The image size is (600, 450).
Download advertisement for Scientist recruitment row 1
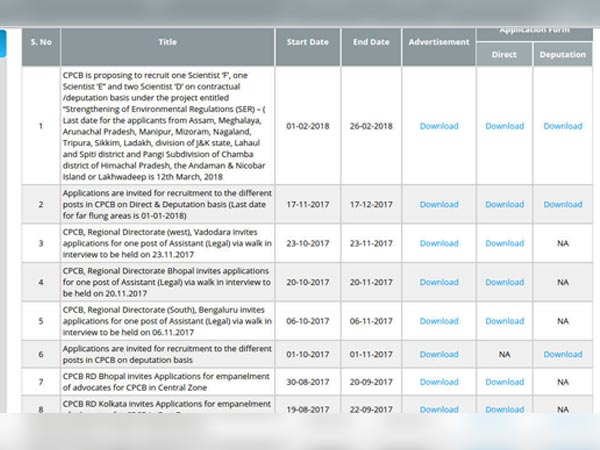click(439, 126)
